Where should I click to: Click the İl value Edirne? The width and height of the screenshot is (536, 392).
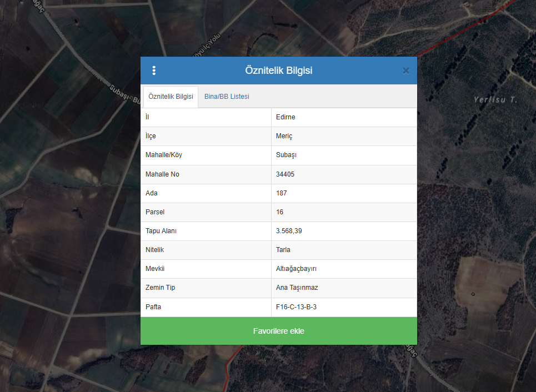click(x=286, y=117)
